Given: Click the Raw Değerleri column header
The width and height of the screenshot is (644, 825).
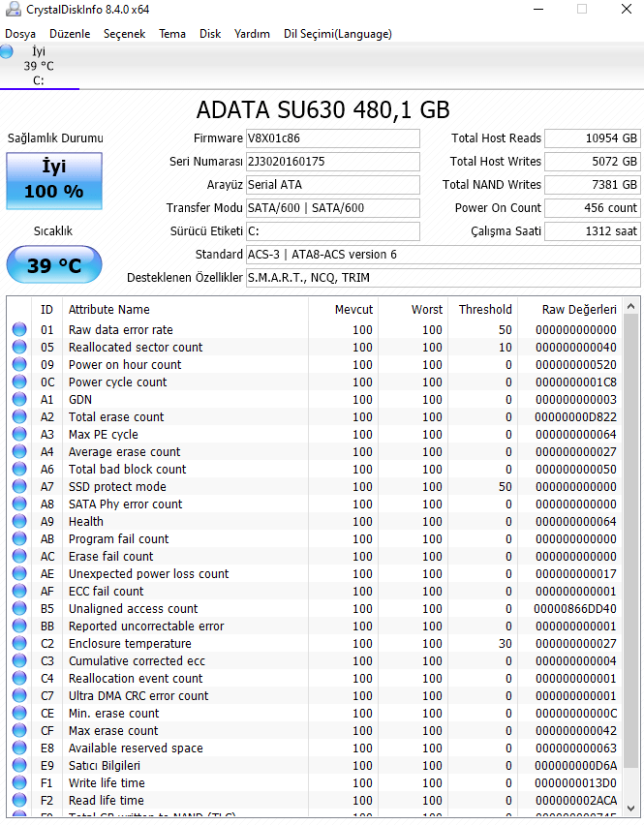Looking at the screenshot, I should pos(579,310).
